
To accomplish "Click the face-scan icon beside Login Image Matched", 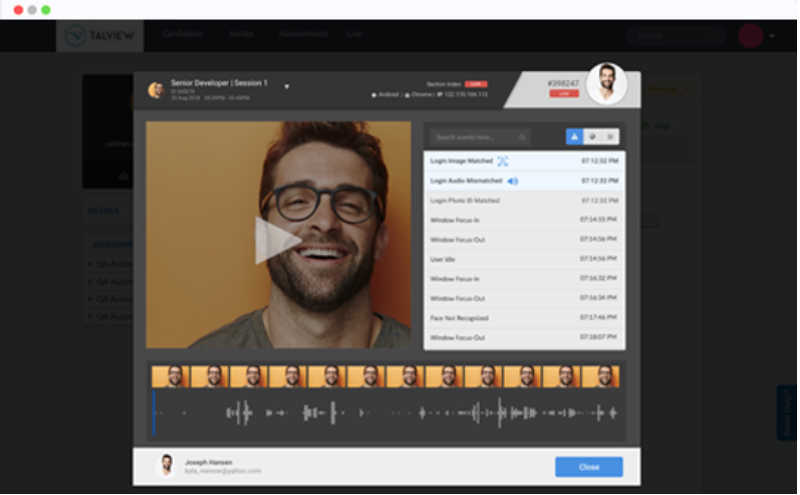I will (x=503, y=161).
